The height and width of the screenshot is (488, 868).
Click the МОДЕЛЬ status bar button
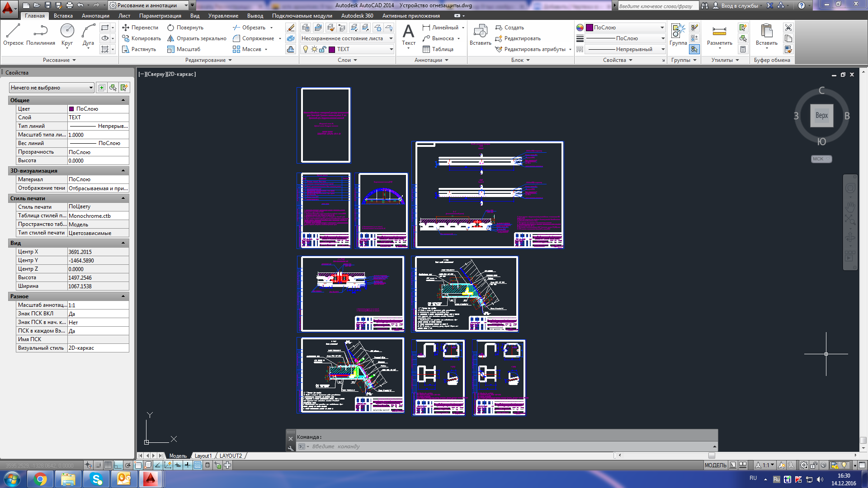715,465
